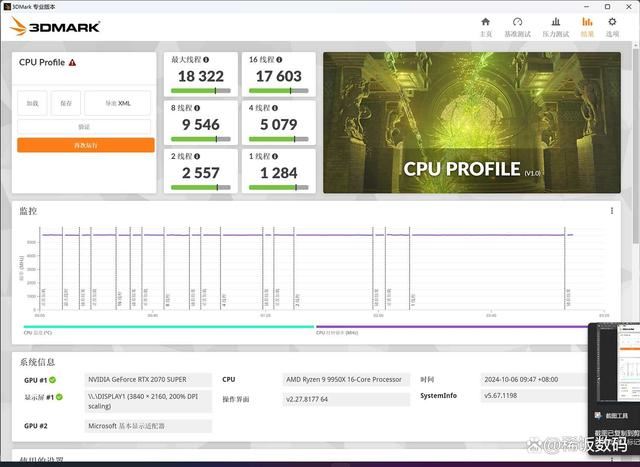Click the CPU Profile title text
The image size is (640, 467).
42,62
